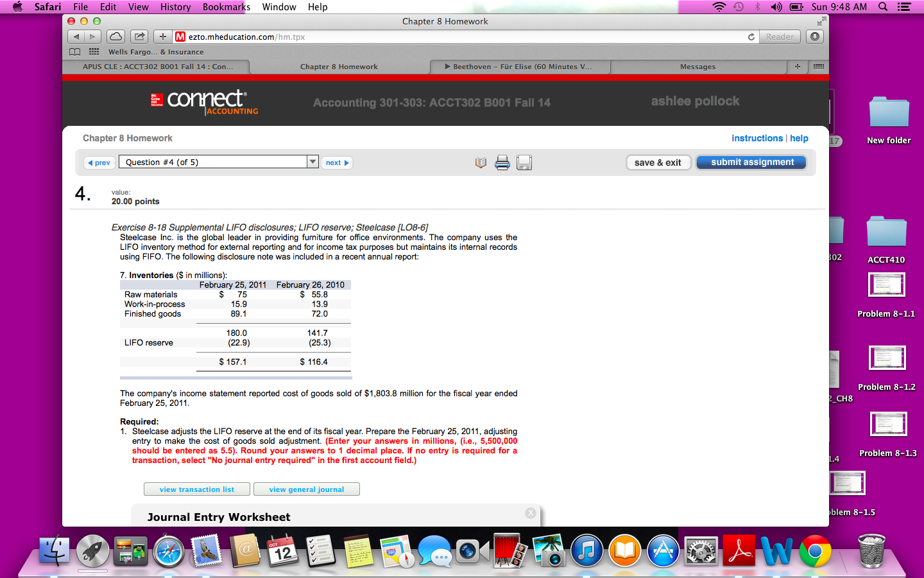Screen dimensions: 924x578
Task: Switch to the Messages tab
Action: [x=698, y=67]
